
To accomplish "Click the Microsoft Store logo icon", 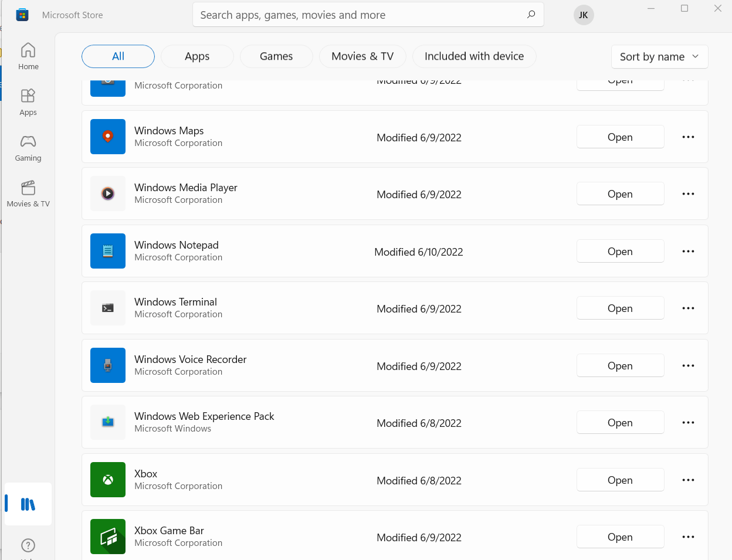I will [x=22, y=15].
